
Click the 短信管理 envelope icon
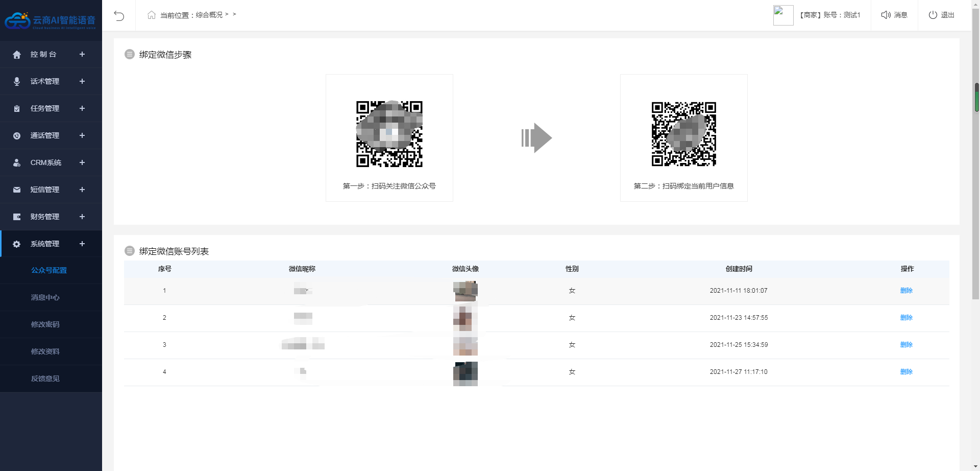click(17, 190)
